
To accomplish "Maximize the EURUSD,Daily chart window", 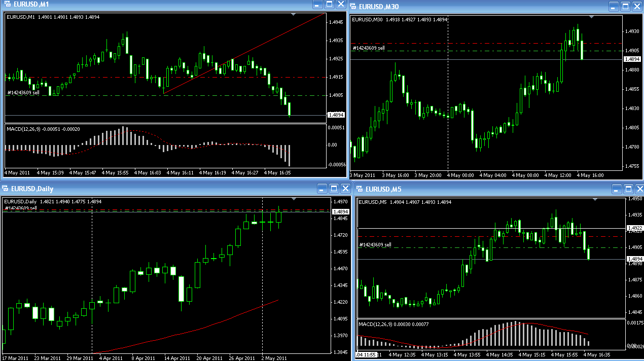I will point(334,189).
